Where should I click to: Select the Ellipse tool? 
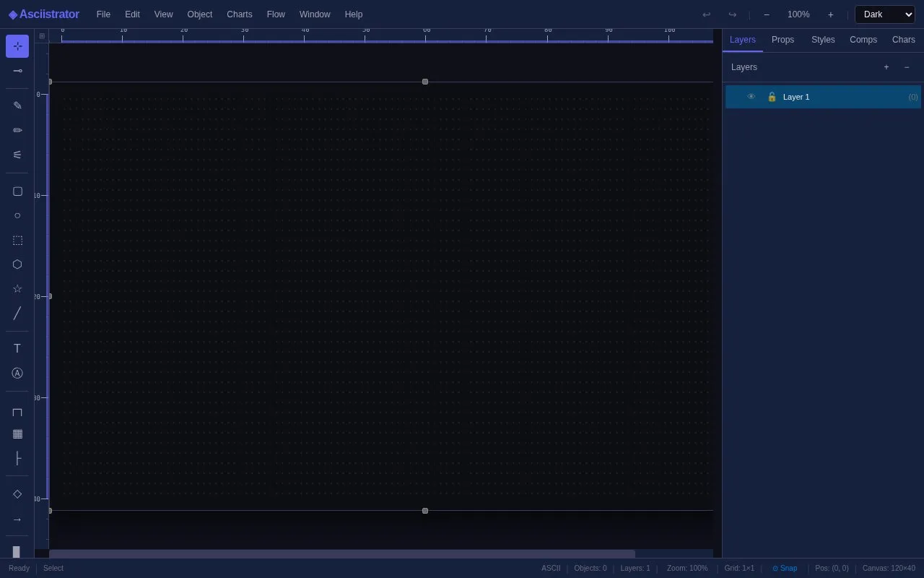(17, 215)
